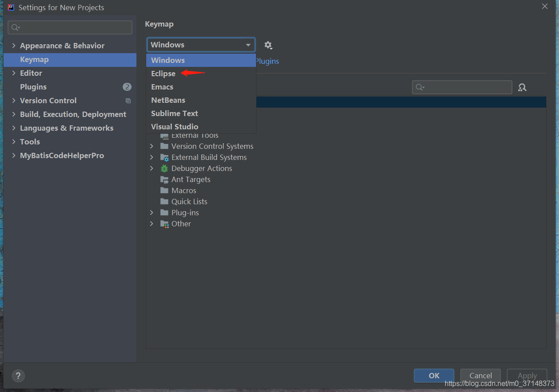The width and height of the screenshot is (559, 392).
Task: Click the Ant Targets folder icon
Action: click(x=164, y=179)
